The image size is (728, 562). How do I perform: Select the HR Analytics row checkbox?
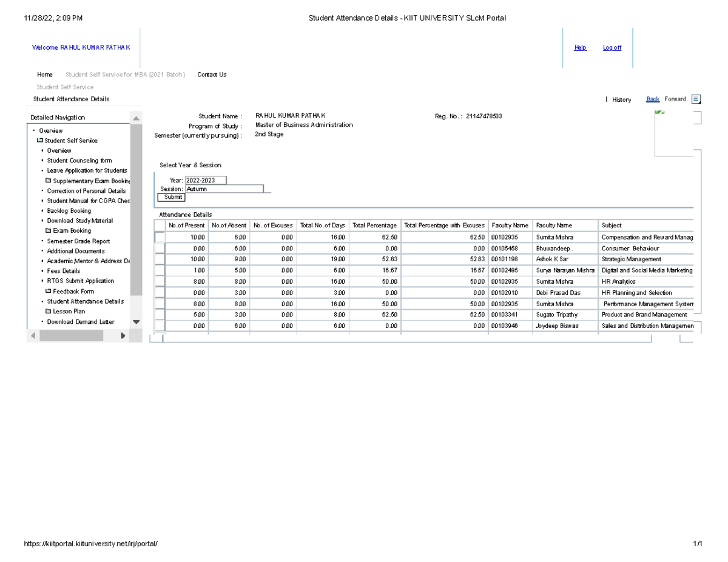coord(159,281)
